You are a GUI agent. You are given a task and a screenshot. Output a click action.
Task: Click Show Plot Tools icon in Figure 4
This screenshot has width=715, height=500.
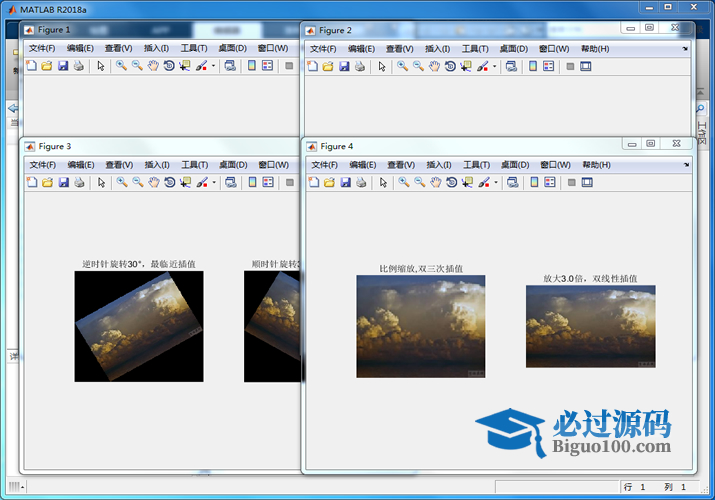coord(587,182)
